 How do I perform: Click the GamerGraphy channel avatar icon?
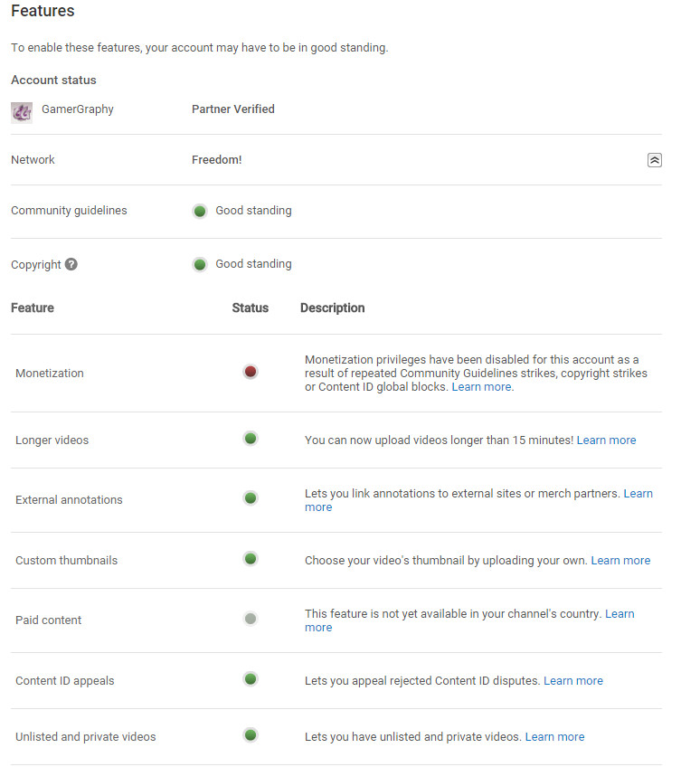pos(22,111)
